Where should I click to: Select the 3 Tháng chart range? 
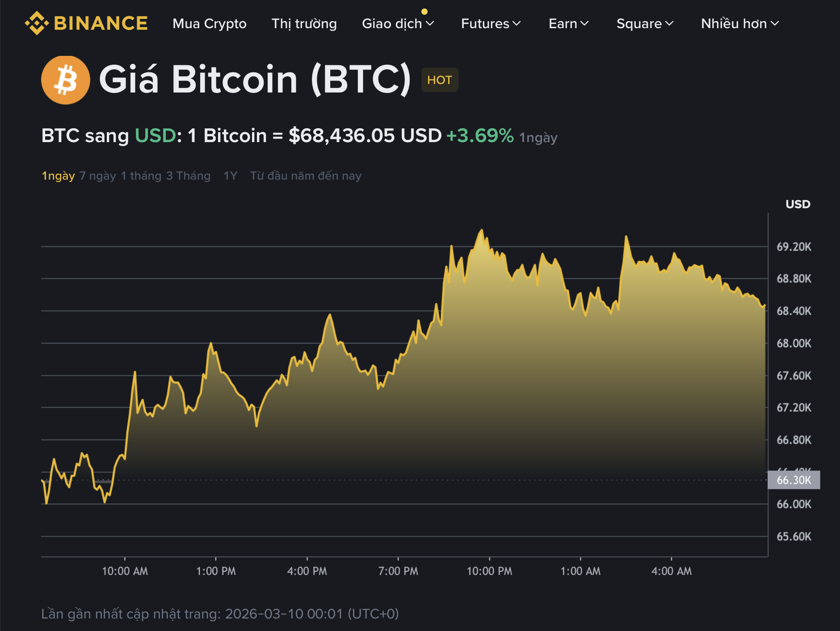188,176
